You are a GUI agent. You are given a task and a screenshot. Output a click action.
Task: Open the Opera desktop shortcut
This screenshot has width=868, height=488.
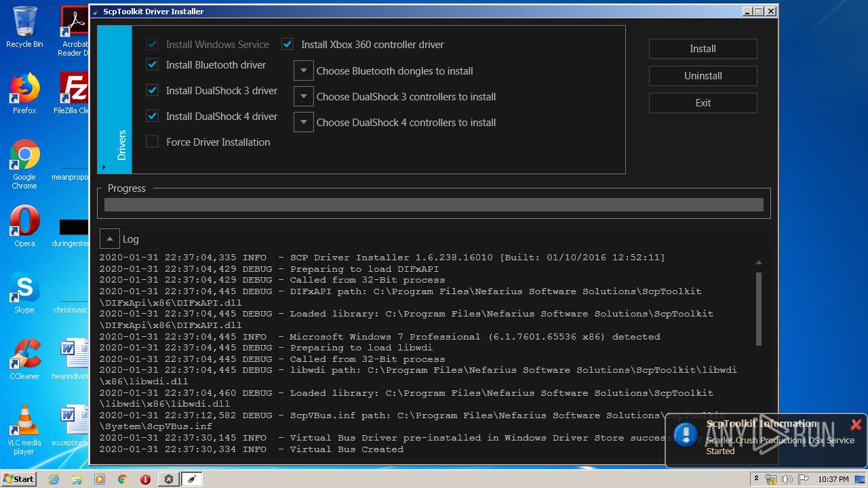(x=24, y=226)
